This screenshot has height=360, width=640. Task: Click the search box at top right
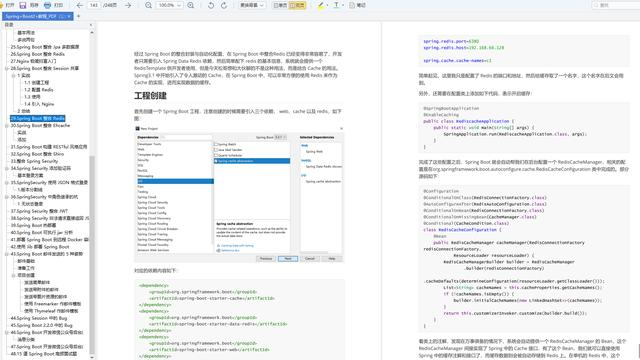point(616,5)
